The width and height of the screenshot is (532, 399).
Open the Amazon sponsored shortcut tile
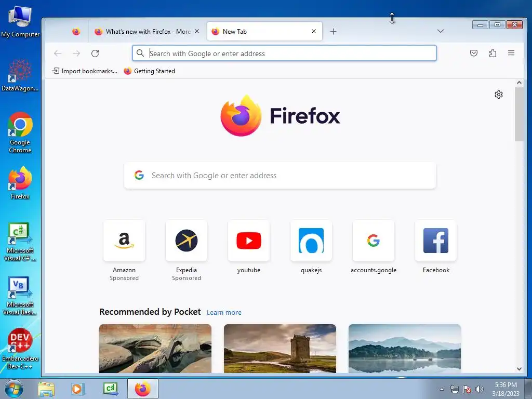(x=124, y=241)
